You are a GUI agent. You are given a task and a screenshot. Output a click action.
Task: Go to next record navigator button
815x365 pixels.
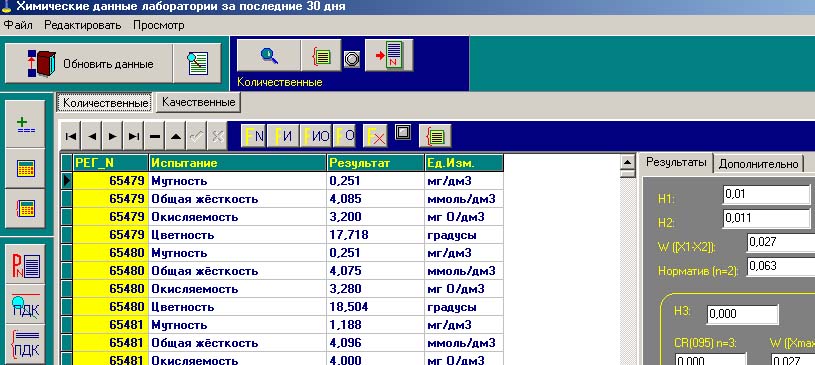click(x=113, y=136)
